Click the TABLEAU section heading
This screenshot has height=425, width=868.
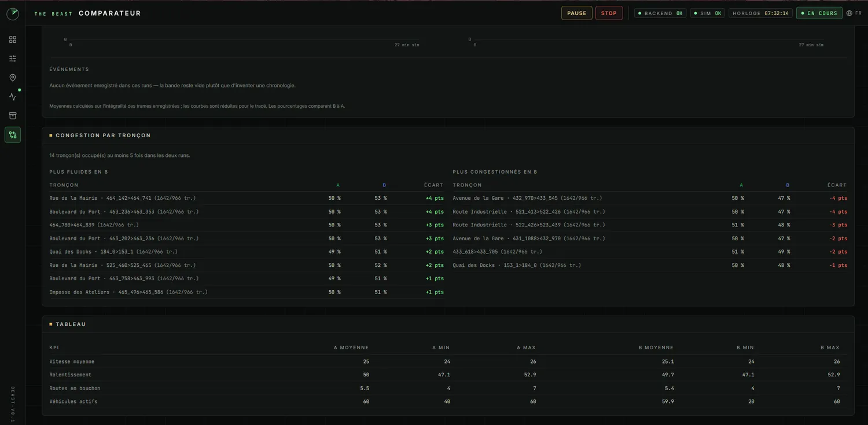pyautogui.click(x=71, y=324)
